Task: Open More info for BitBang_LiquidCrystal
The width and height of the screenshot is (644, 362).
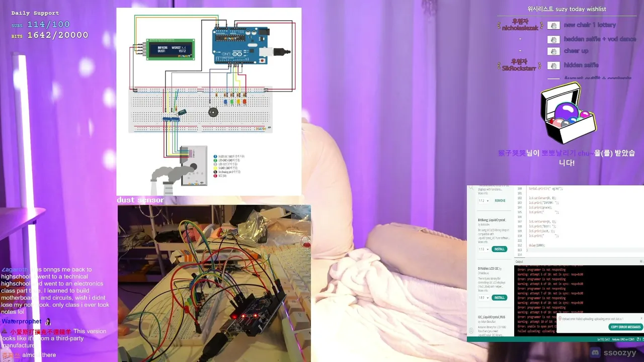Action: click(482, 242)
